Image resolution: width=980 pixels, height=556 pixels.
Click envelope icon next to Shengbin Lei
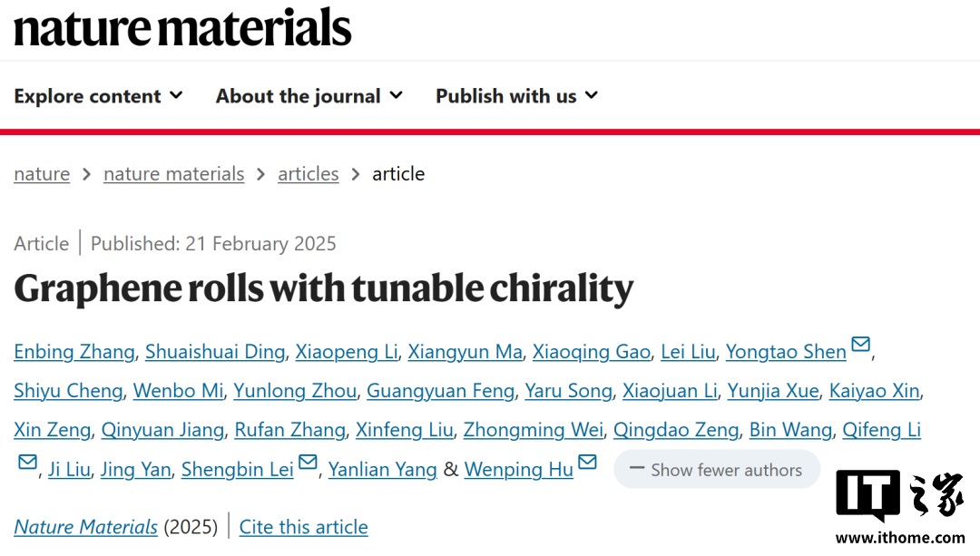click(308, 463)
